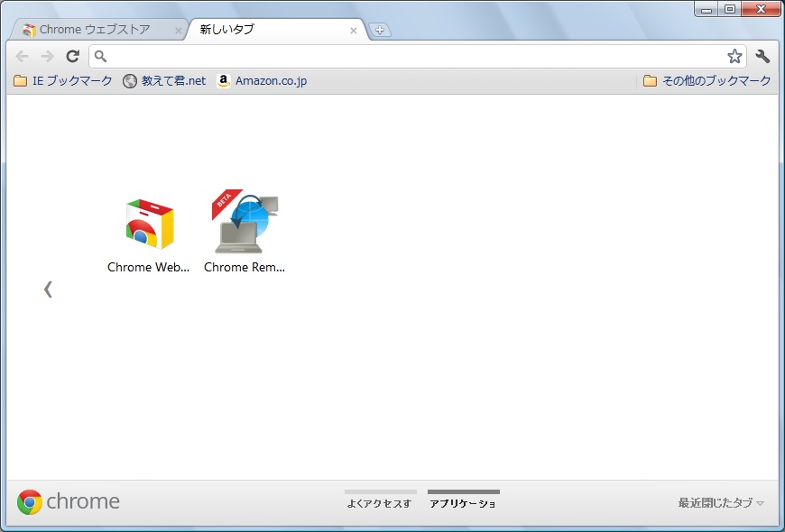This screenshot has height=532, width=785.
Task: Switch to よくアクセスす section
Action: 381,500
